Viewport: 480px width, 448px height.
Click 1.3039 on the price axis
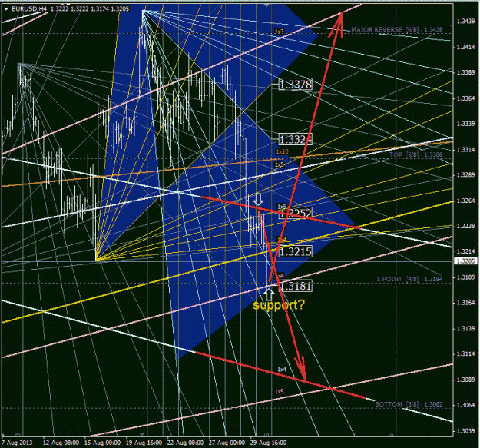[x=466, y=431]
